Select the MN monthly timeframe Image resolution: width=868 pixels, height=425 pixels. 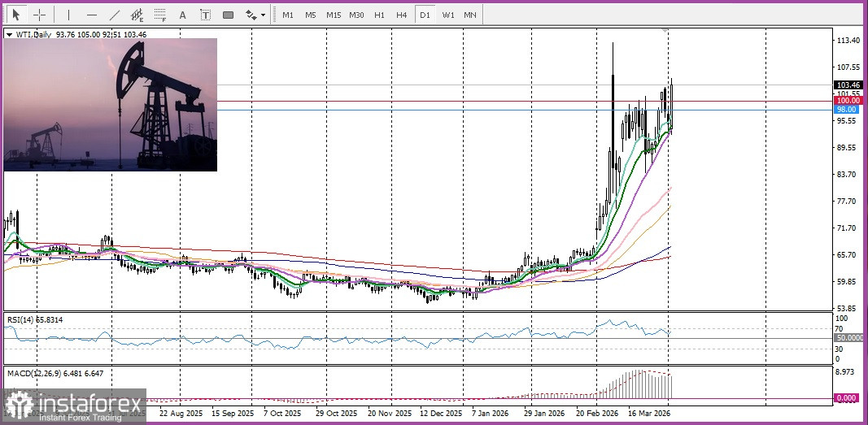[470, 15]
